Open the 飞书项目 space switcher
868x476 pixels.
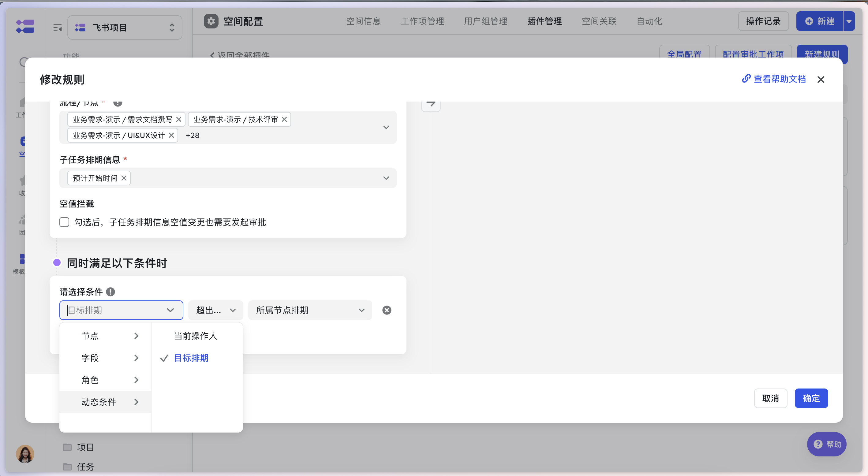125,27
